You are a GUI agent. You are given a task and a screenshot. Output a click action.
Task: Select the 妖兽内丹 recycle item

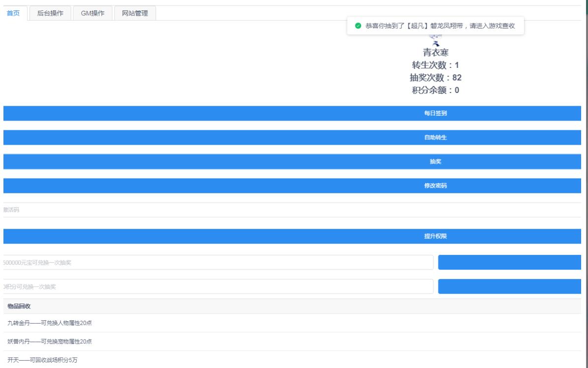[49, 341]
